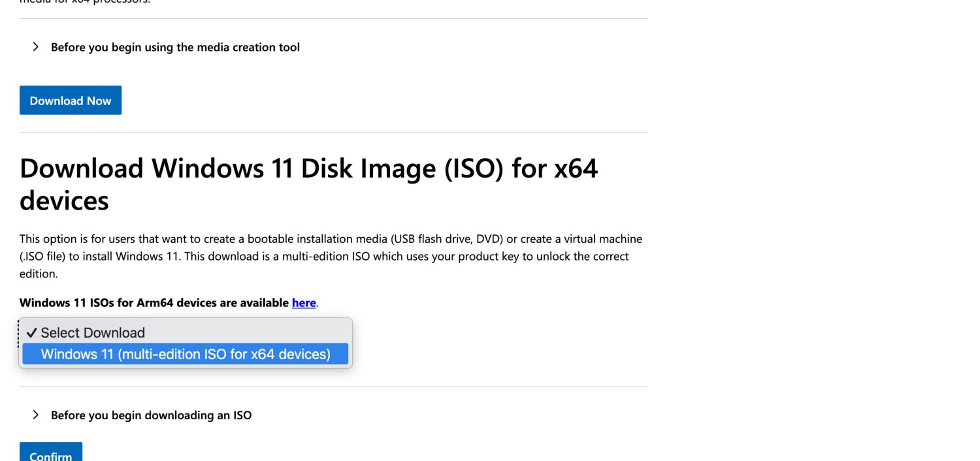The width and height of the screenshot is (980, 461).
Task: Click the divider line below Download Now button
Action: [x=333, y=133]
